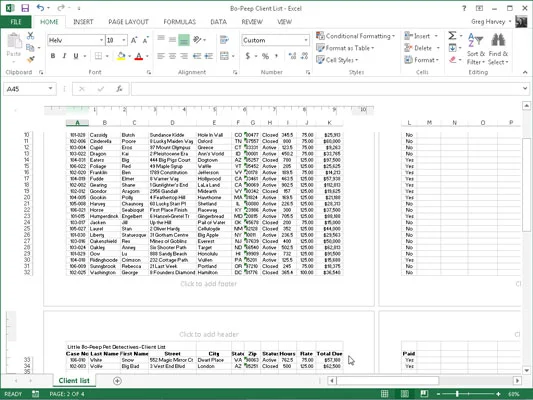The height and width of the screenshot is (400, 533).
Task: Click the AutoSum sigma icon
Action: coord(452,35)
